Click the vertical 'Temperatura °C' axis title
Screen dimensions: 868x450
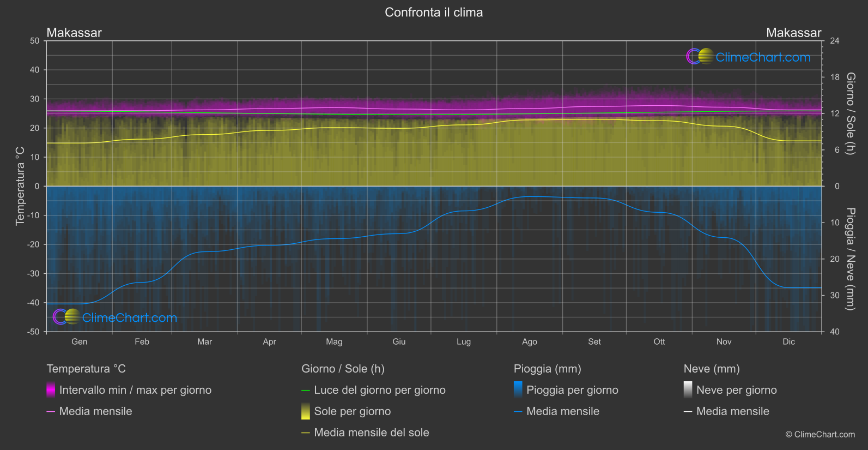point(20,186)
